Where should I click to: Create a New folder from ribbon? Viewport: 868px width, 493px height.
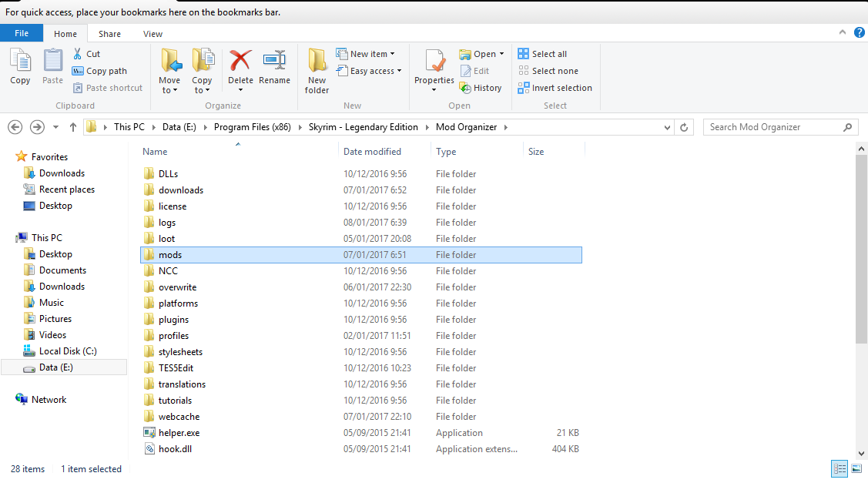tap(317, 70)
